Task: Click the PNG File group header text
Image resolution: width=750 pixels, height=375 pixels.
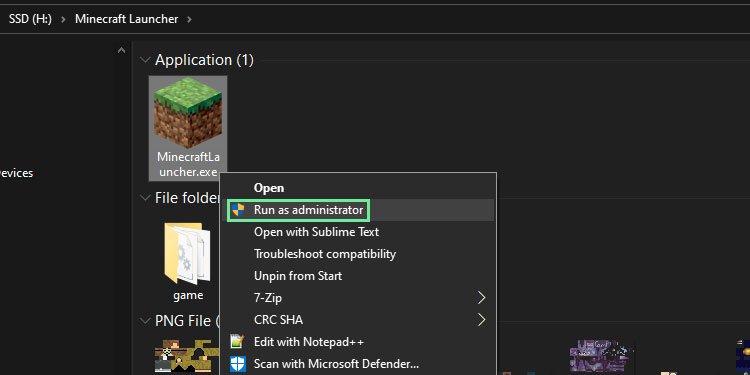Action: 187,321
